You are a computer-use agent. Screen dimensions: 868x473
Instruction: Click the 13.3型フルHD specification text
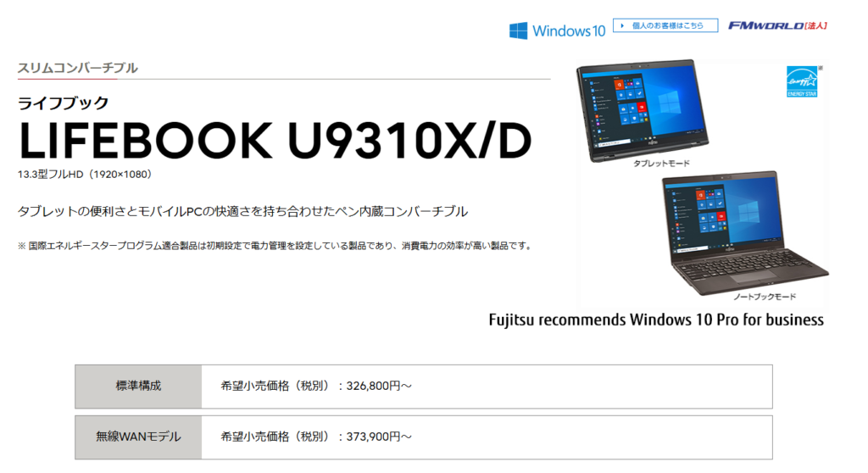pyautogui.click(x=84, y=175)
